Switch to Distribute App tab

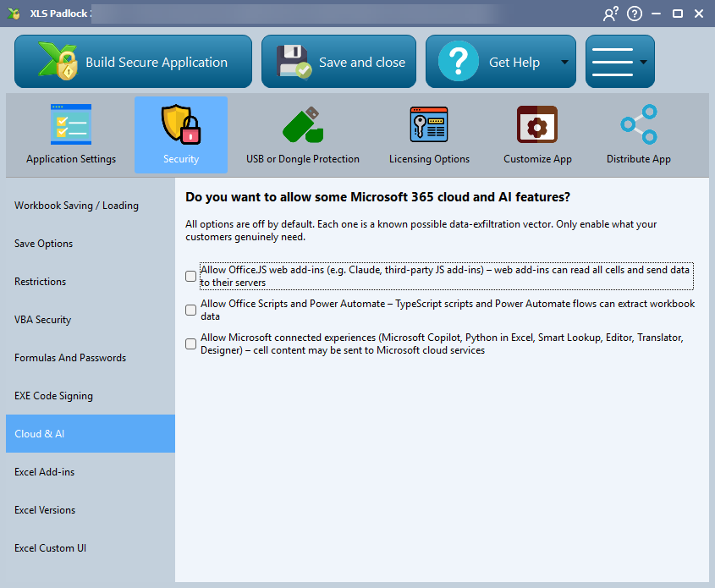(638, 135)
